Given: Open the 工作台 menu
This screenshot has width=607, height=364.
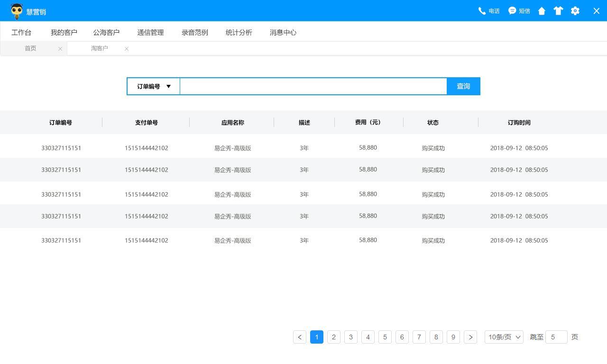Looking at the screenshot, I should coord(21,32).
